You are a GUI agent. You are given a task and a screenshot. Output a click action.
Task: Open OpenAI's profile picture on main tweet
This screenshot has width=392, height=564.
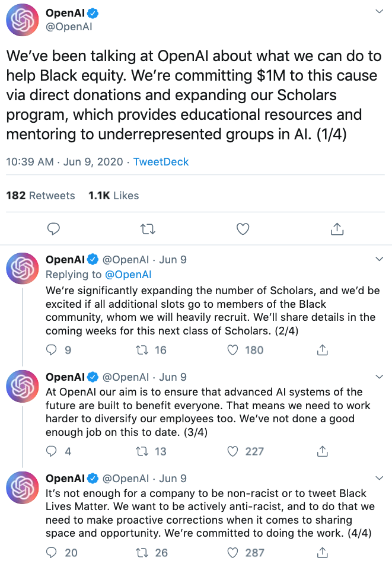pyautogui.click(x=23, y=23)
